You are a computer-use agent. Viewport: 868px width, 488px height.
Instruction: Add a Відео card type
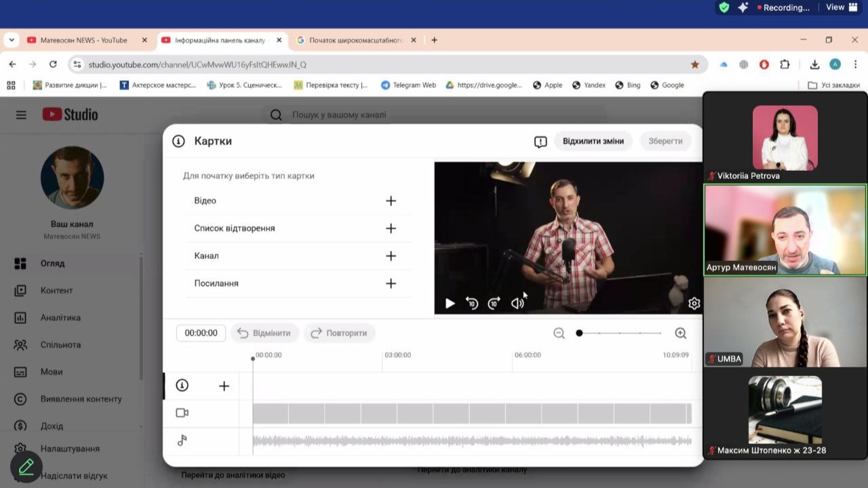pyautogui.click(x=391, y=201)
